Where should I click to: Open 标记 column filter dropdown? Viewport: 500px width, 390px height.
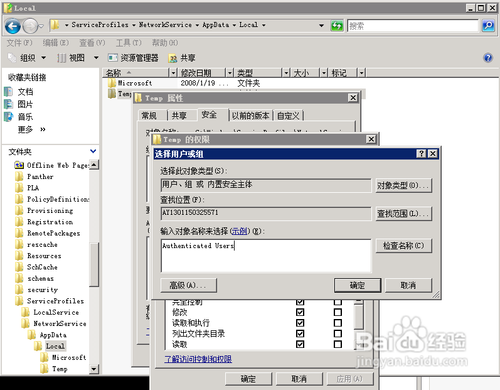click(x=361, y=72)
